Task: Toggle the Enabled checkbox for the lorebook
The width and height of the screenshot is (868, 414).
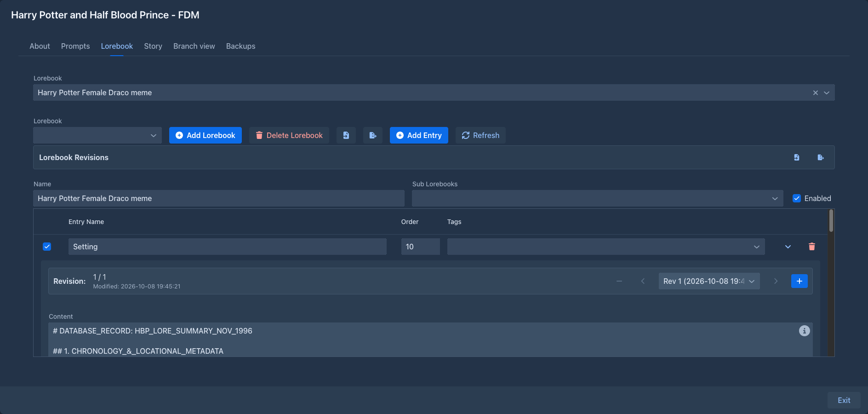Action: pos(797,198)
